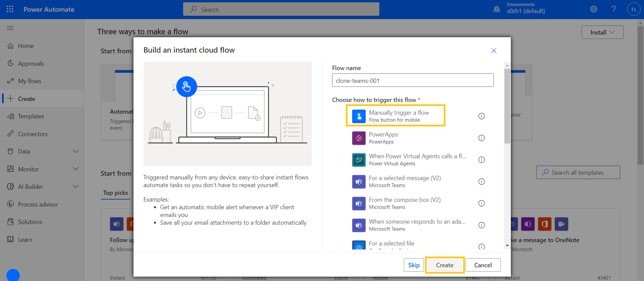Select the For a selected file icon
This screenshot has height=281, width=644.
[x=359, y=245]
